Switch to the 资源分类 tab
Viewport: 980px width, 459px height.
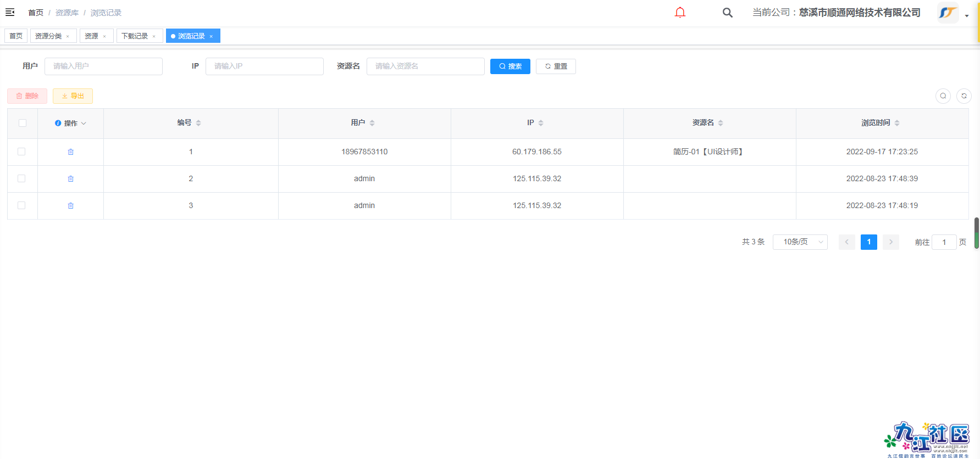(x=48, y=36)
